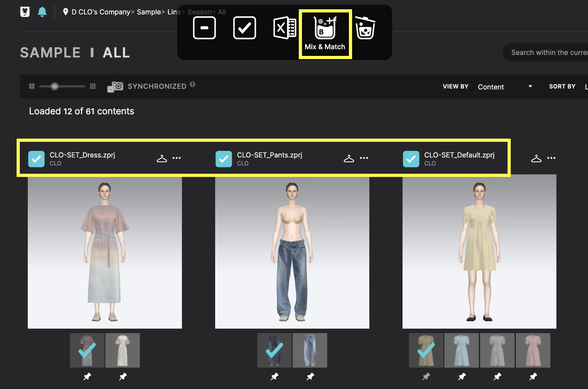Image resolution: width=588 pixels, height=389 pixels.
Task: Click the deselect all minus button
Action: point(204,28)
